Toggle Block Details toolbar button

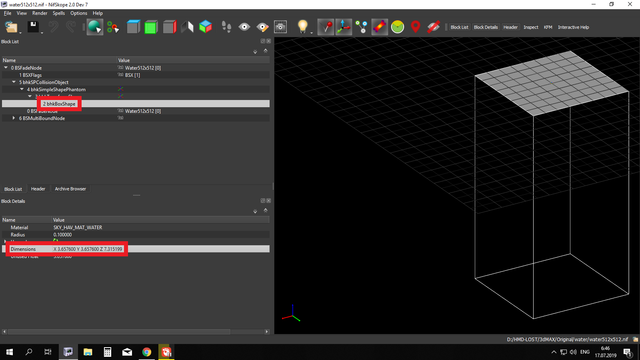click(x=486, y=27)
